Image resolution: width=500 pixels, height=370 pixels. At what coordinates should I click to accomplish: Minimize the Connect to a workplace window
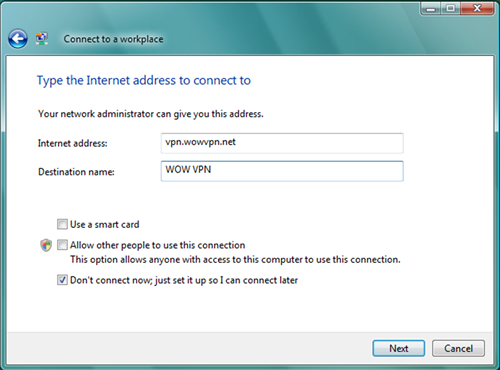pyautogui.click(x=431, y=9)
